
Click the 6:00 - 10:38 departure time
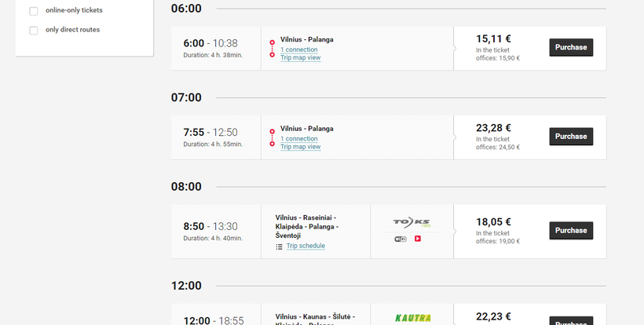(x=210, y=43)
